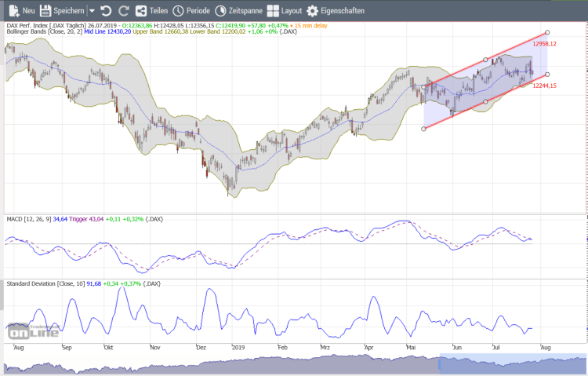Click the Speichern label
The width and height of the screenshot is (588, 376).
click(69, 11)
